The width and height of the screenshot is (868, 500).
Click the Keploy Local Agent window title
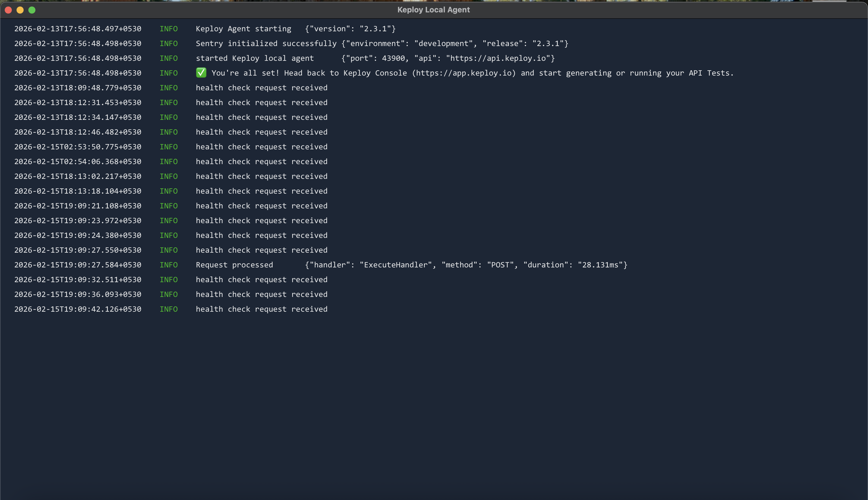tap(433, 10)
